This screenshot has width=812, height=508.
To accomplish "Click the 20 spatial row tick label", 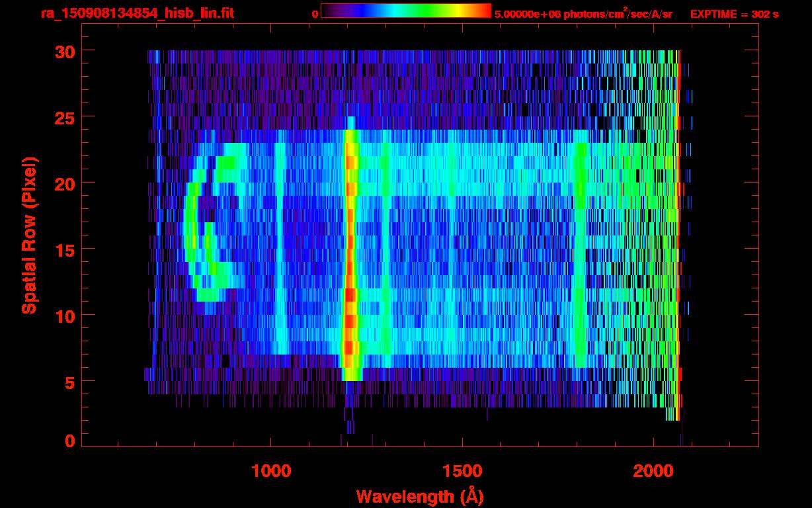I will pos(65,183).
